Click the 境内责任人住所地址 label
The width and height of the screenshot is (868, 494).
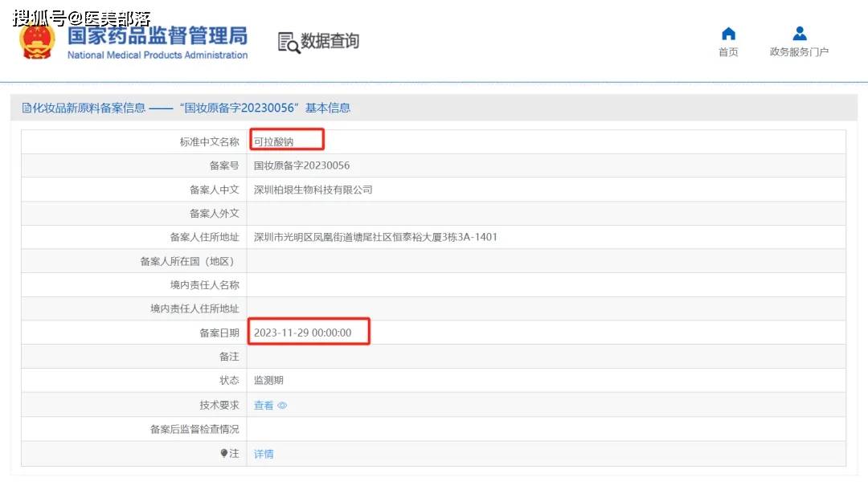point(194,308)
